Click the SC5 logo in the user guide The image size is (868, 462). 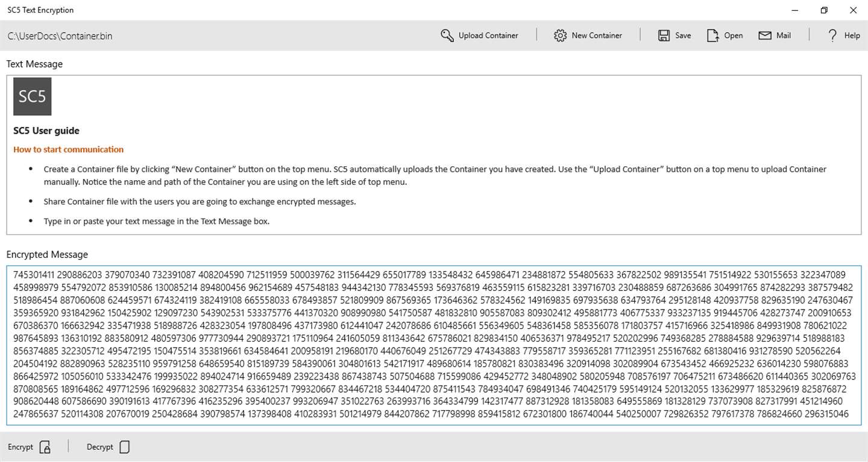click(x=33, y=96)
